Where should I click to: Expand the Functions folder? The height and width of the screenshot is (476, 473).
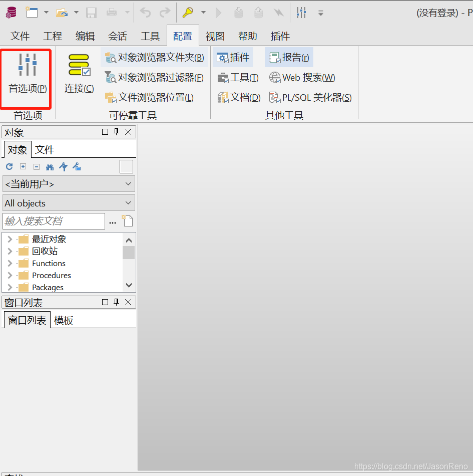coord(10,263)
